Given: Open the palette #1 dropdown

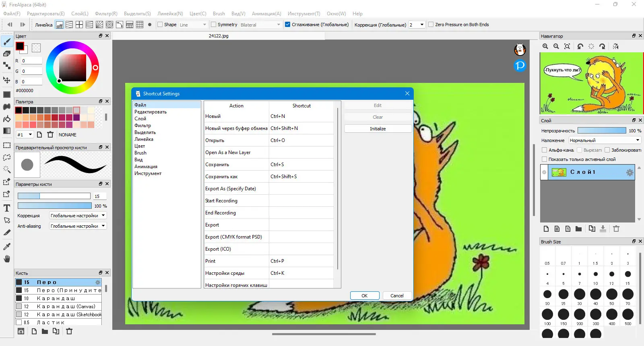Looking at the screenshot, I should click(25, 134).
